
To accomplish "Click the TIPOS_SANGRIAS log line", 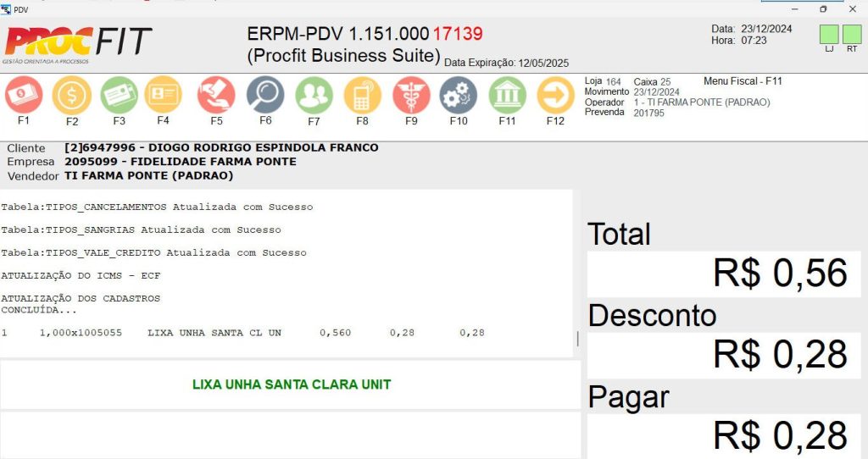I will pos(142,229).
